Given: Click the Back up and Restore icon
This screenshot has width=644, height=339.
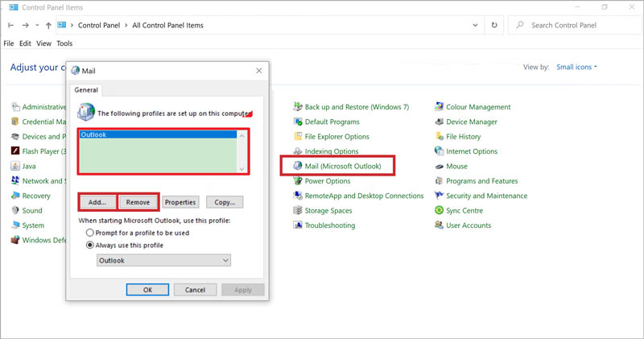Looking at the screenshot, I should pyautogui.click(x=298, y=107).
